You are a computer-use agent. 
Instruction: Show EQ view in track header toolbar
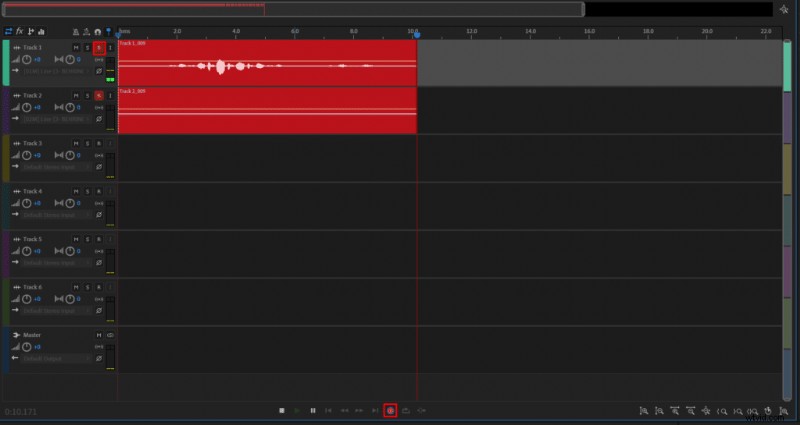pyautogui.click(x=41, y=32)
